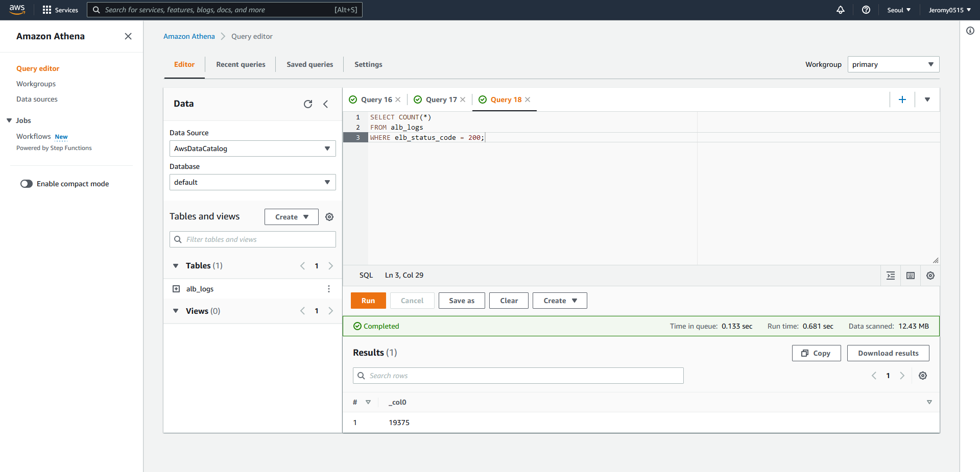The image size is (980, 472).
Task: Open the Jeromy0515 account menu
Action: click(x=950, y=10)
